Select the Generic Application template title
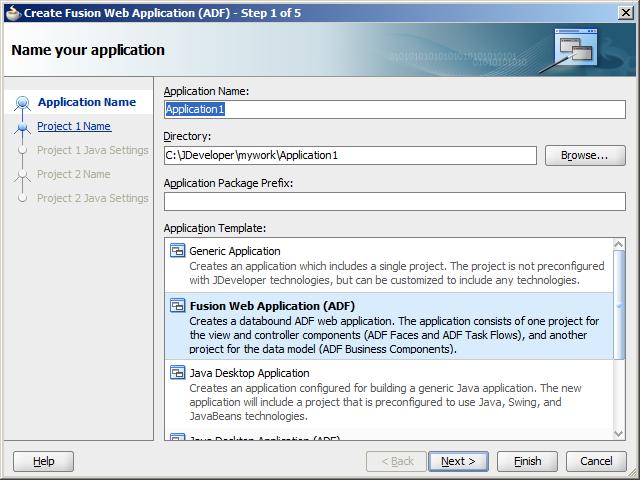This screenshot has width=640, height=480. 235,251
